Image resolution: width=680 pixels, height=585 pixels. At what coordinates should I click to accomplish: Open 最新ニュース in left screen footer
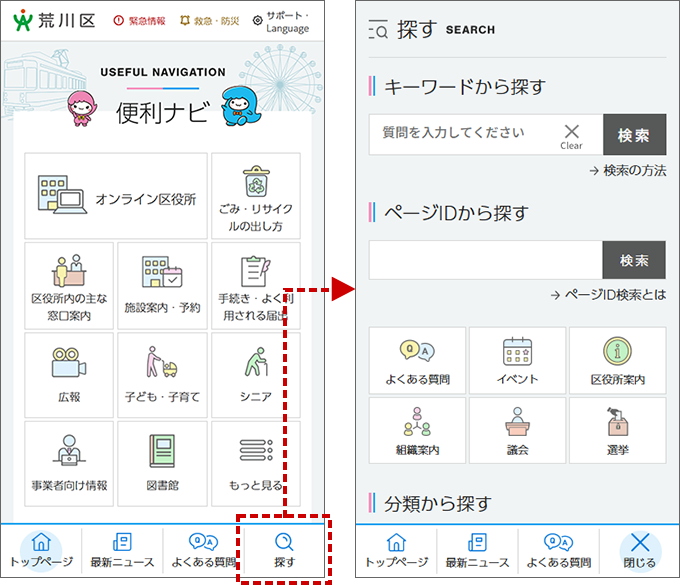pos(122,551)
